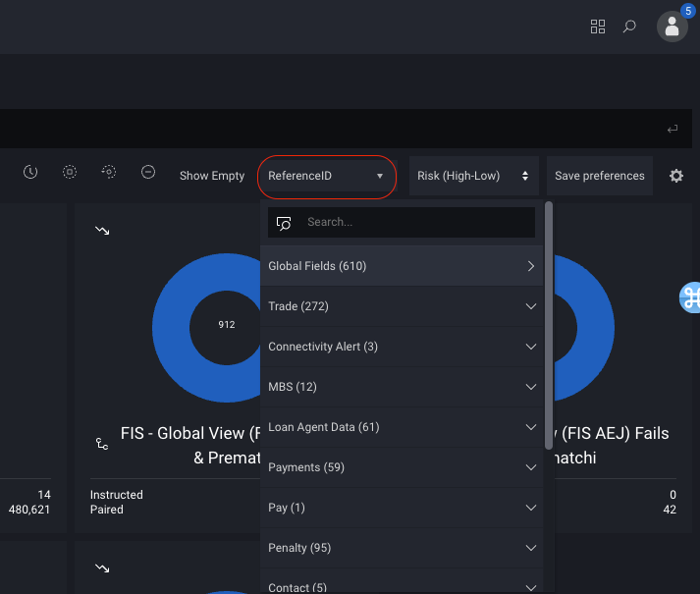Click the Save preferences button
This screenshot has height=594, width=700.
coord(600,176)
